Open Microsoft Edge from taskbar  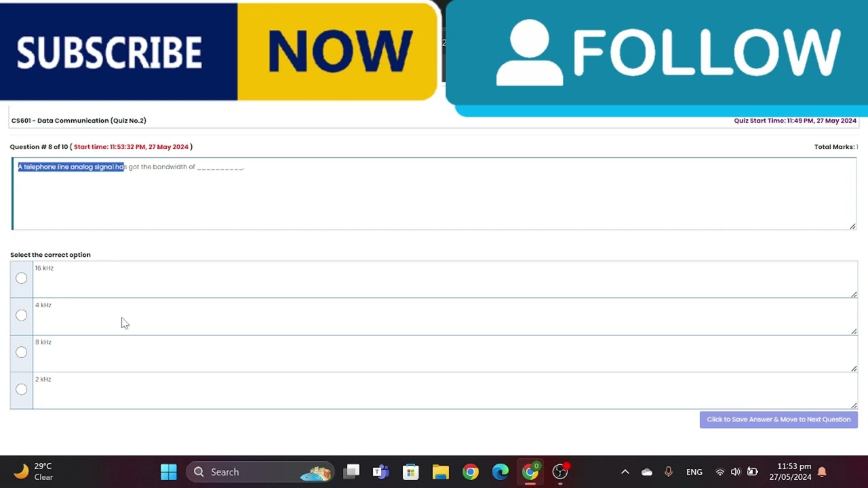[500, 472]
